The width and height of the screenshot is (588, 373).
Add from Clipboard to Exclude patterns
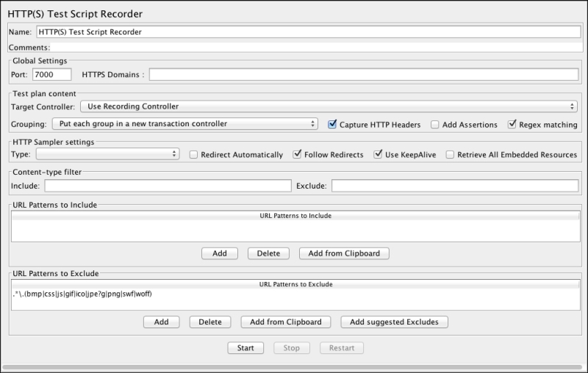pyautogui.click(x=286, y=322)
